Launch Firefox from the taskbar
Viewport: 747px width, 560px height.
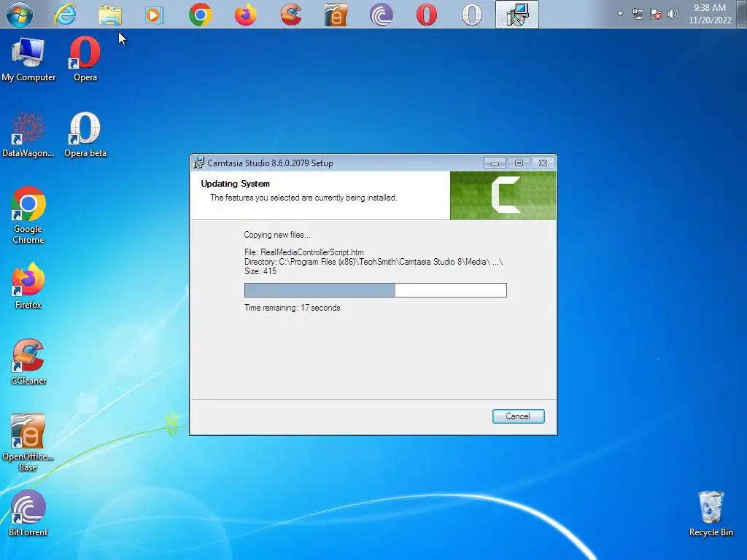point(245,15)
